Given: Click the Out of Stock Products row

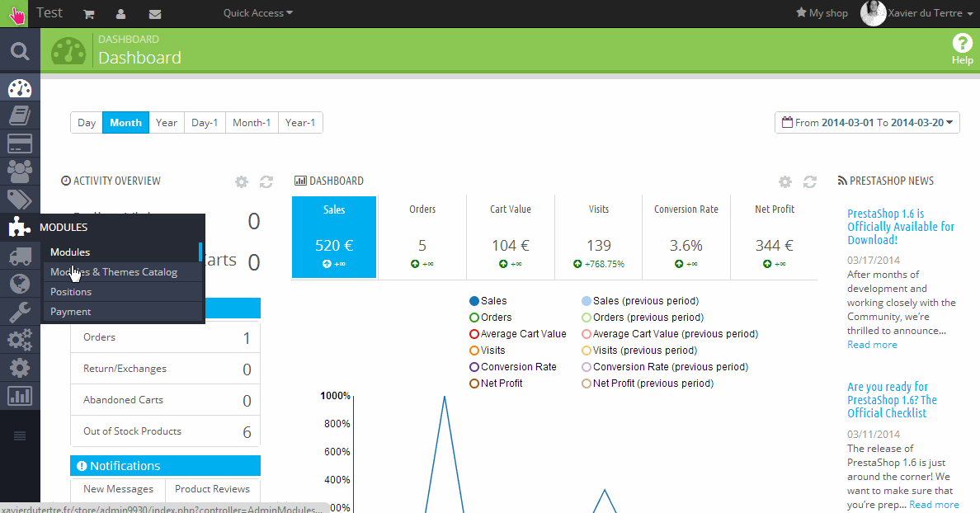Looking at the screenshot, I should point(165,431).
